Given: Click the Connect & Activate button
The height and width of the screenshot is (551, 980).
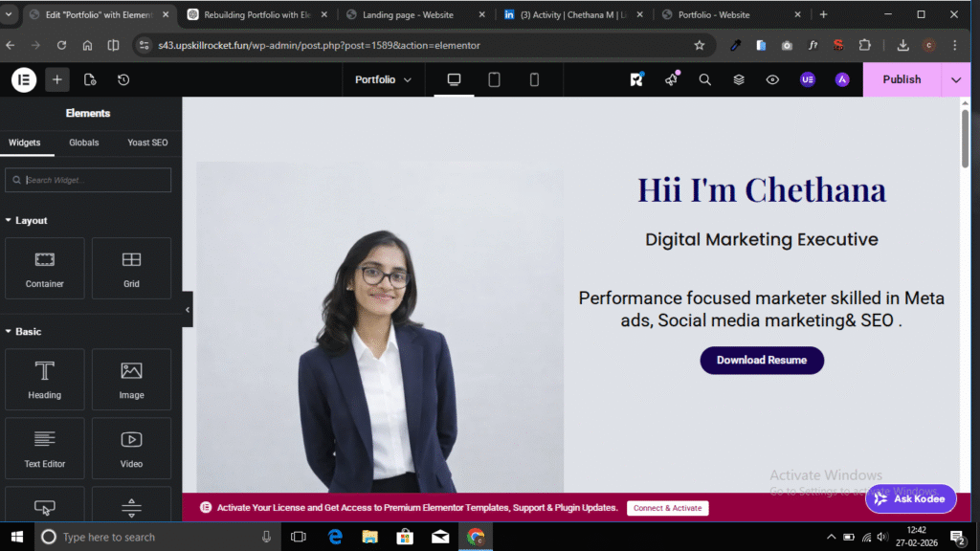Looking at the screenshot, I should pyautogui.click(x=667, y=508).
